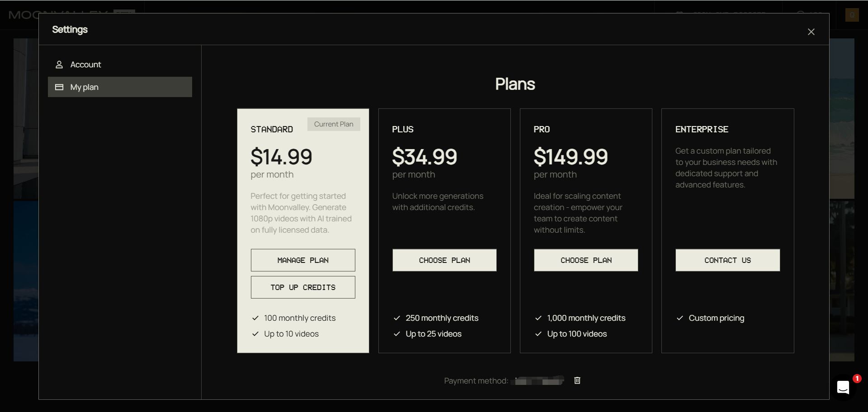Click the My plan card icon
Viewport: 868px width, 412px height.
coord(59,87)
